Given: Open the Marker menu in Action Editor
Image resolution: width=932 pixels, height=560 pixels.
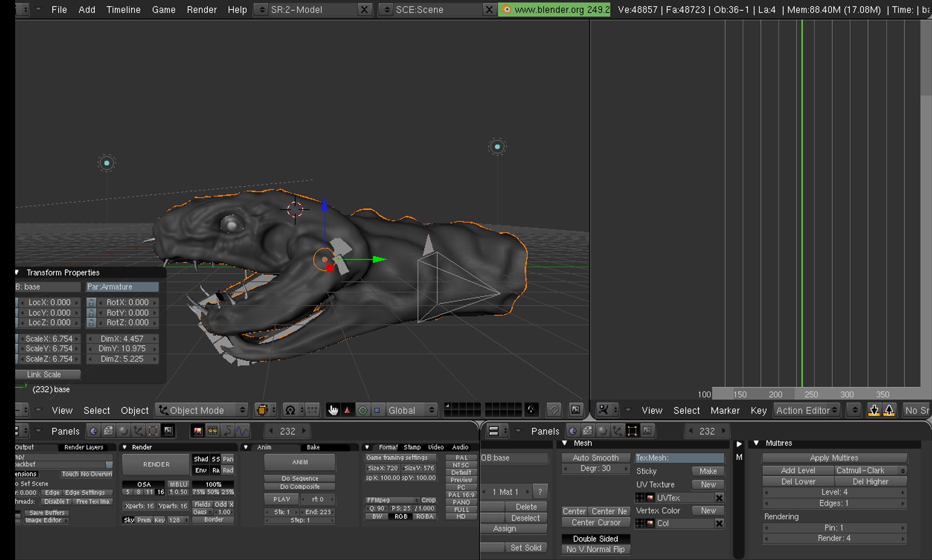Looking at the screenshot, I should pyautogui.click(x=725, y=410).
